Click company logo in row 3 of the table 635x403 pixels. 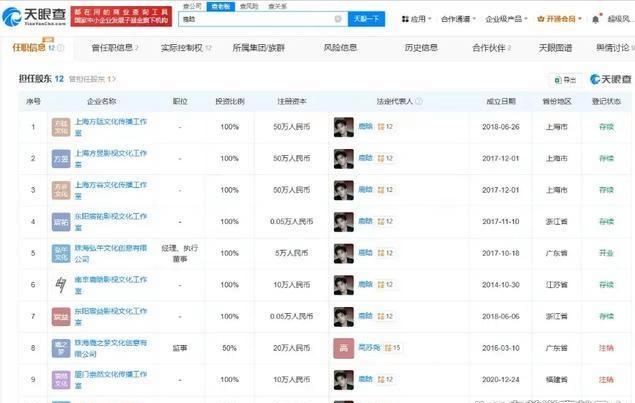(61, 190)
